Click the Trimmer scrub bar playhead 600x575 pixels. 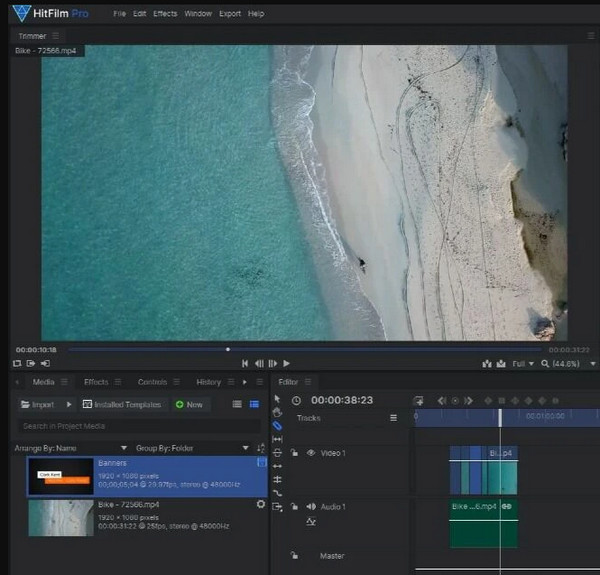pos(228,349)
